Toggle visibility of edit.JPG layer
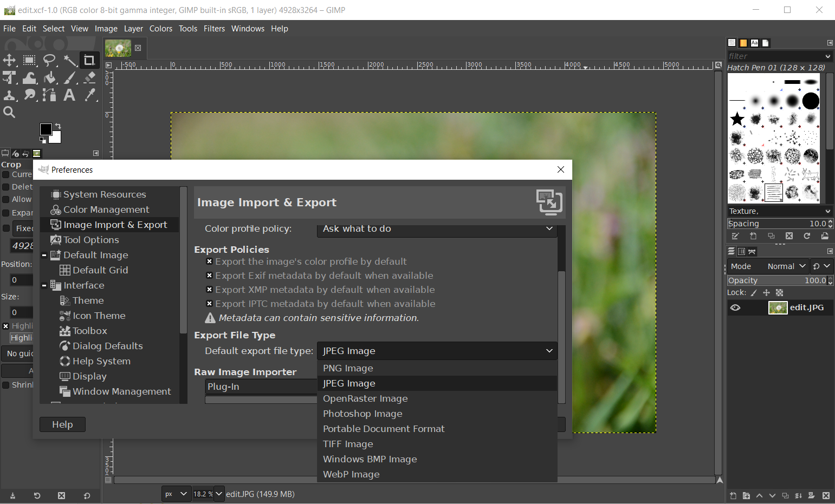Screen dimensions: 835x504 [x=735, y=307]
